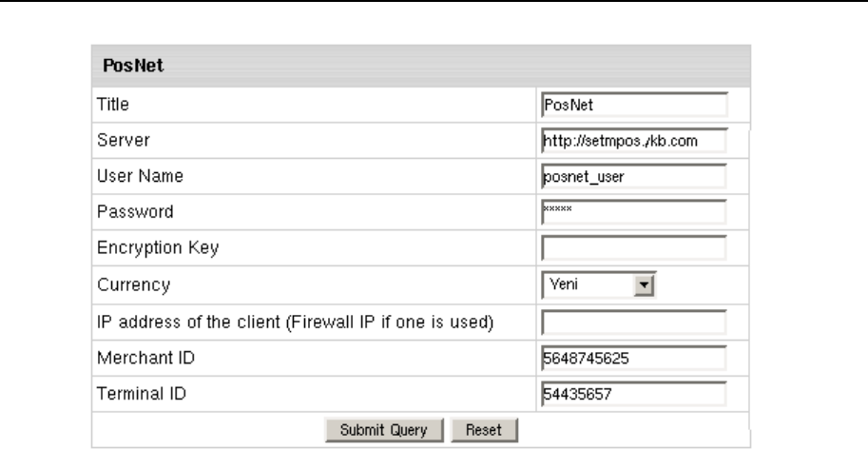Image resolution: width=868 pixels, height=450 pixels.
Task: Click the Server row label text
Action: (118, 140)
